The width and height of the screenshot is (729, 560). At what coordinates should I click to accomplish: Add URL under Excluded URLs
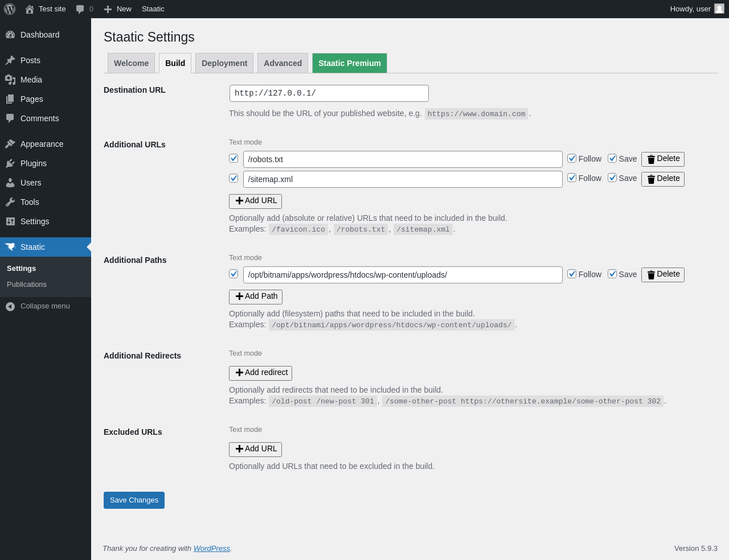[x=255, y=450]
